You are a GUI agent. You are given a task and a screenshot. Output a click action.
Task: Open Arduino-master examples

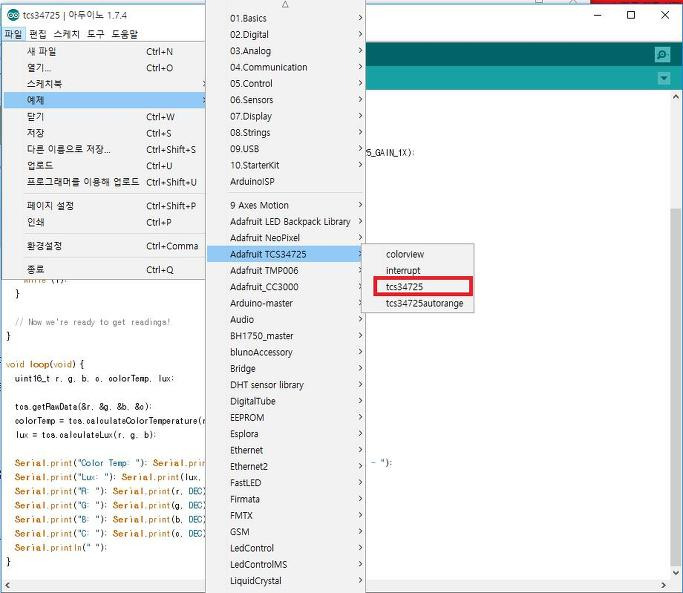pyautogui.click(x=286, y=303)
